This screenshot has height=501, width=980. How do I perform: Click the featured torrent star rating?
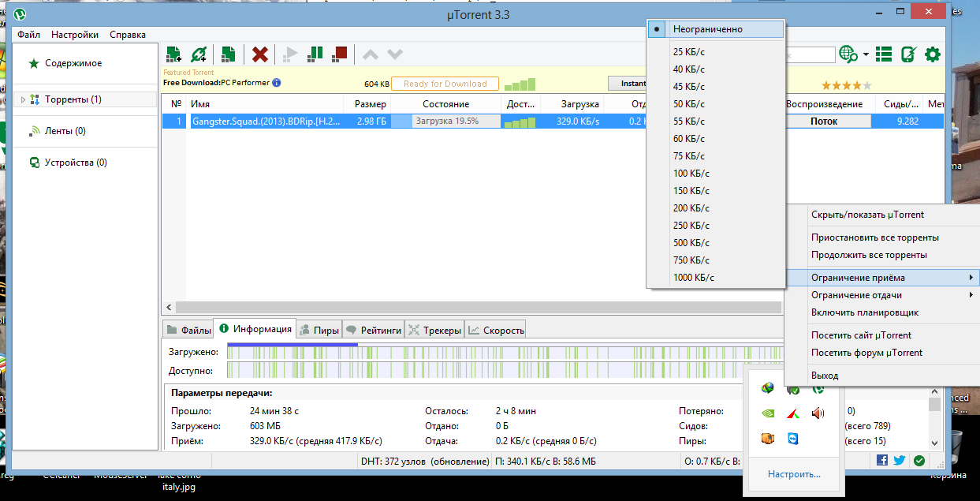(847, 85)
